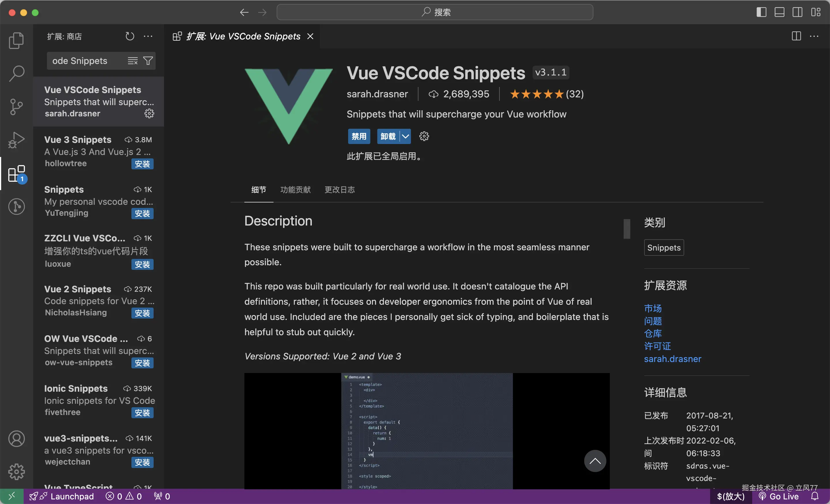
Task: Install Ionic Snippets extension
Action: click(x=142, y=413)
